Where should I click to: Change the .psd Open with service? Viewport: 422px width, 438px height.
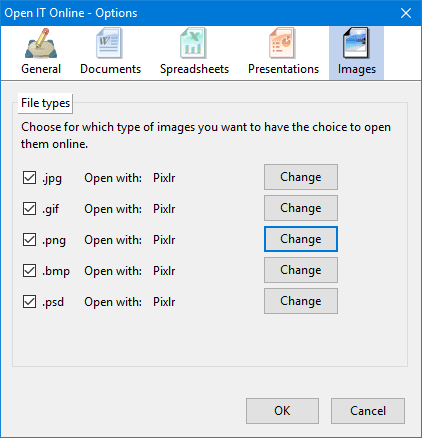pos(301,301)
